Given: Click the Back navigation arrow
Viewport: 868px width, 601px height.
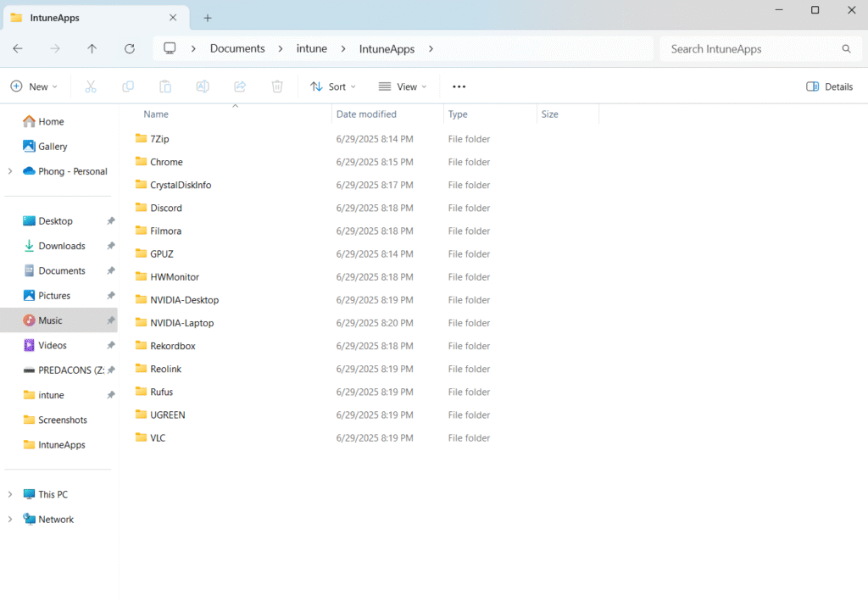Looking at the screenshot, I should coord(18,48).
